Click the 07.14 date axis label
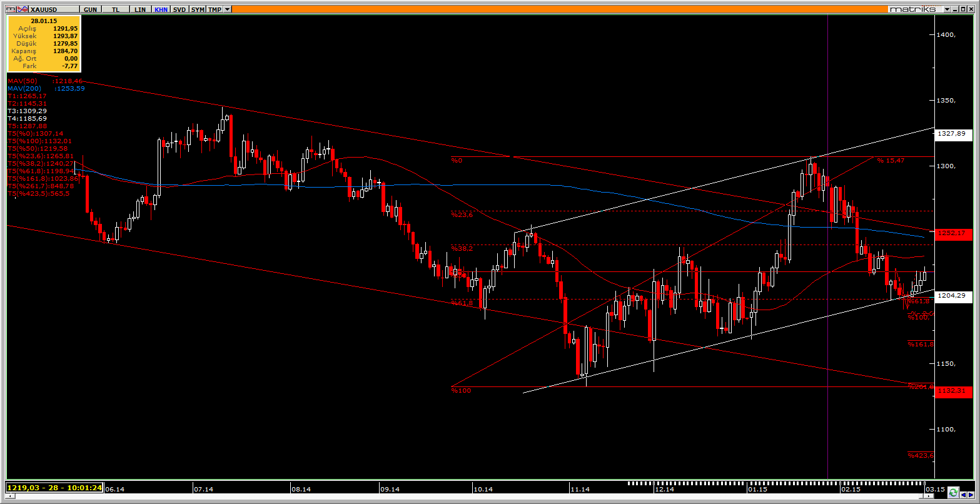980x504 pixels. [x=204, y=489]
